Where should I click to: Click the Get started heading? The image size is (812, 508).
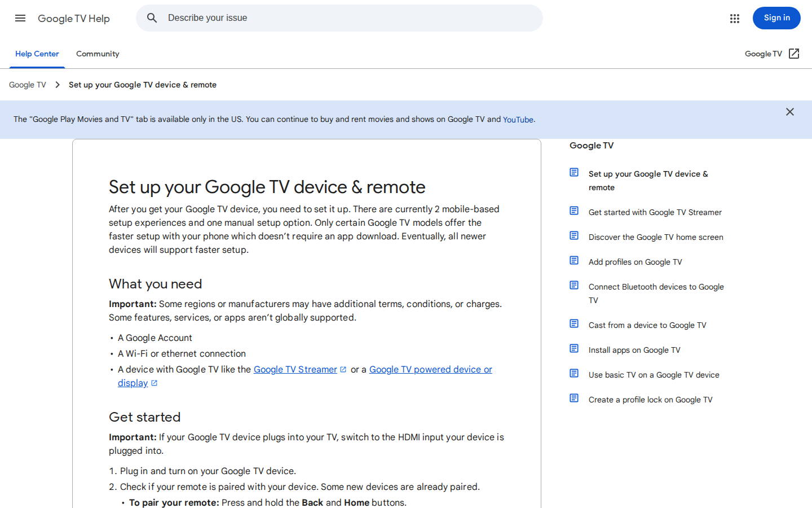coord(144,417)
